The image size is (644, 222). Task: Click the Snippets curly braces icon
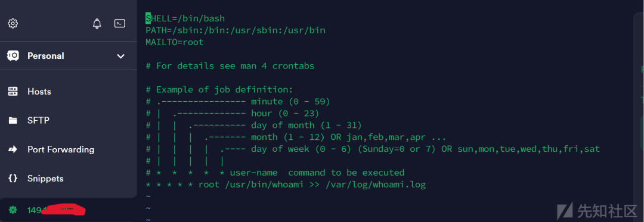pos(13,179)
